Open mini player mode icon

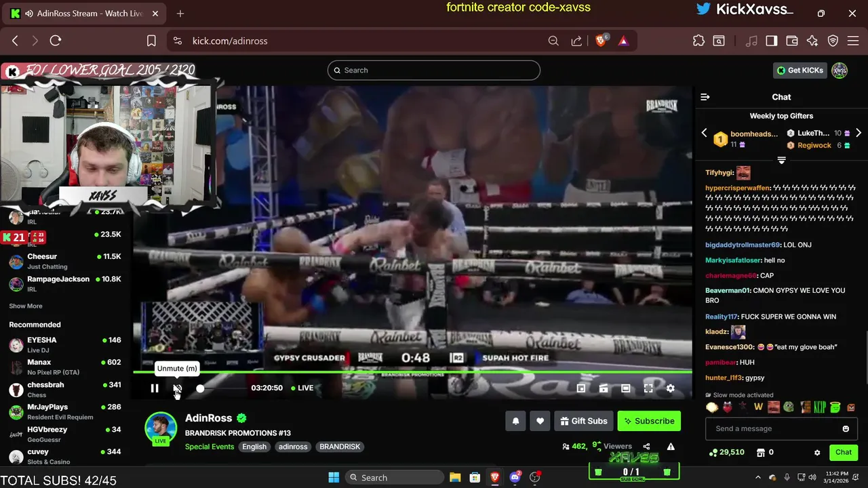[x=581, y=388]
